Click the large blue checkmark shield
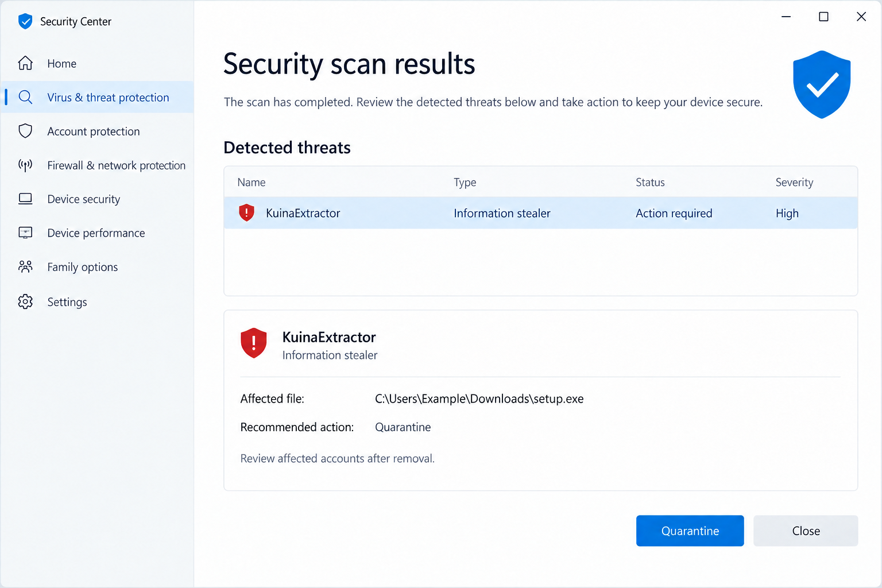882x588 pixels. [822, 85]
